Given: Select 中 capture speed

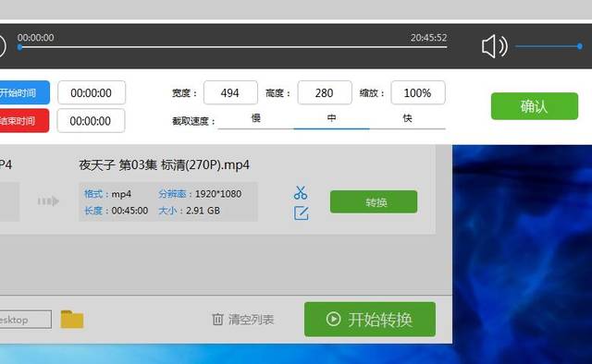Looking at the screenshot, I should (331, 118).
